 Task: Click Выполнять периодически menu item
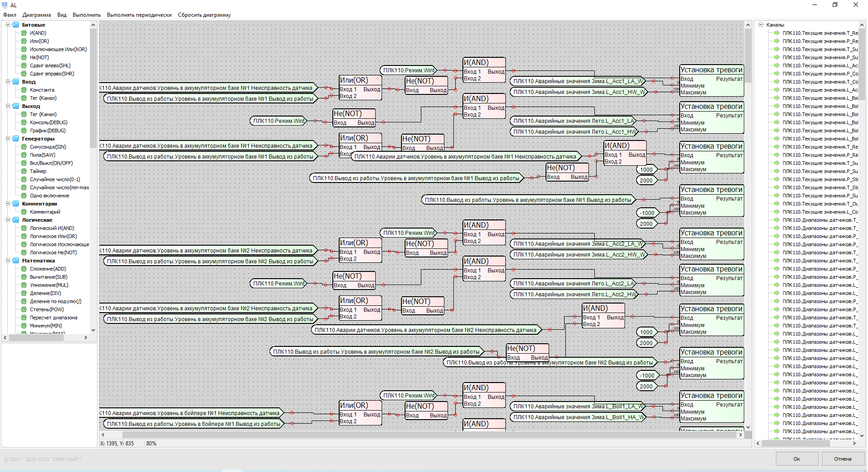[x=139, y=15]
